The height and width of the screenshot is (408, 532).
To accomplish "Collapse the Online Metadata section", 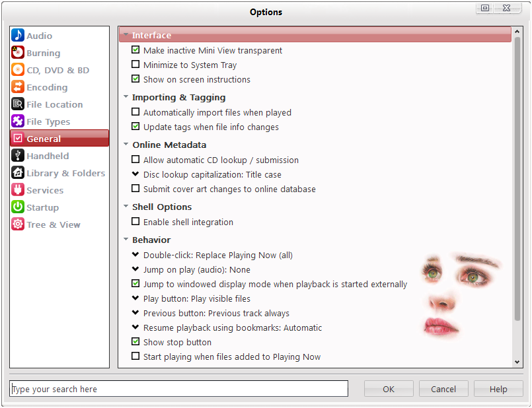I will tap(126, 145).
